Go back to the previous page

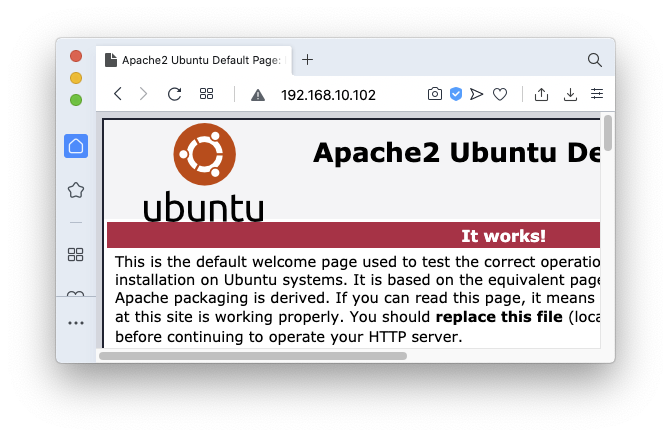(x=118, y=94)
